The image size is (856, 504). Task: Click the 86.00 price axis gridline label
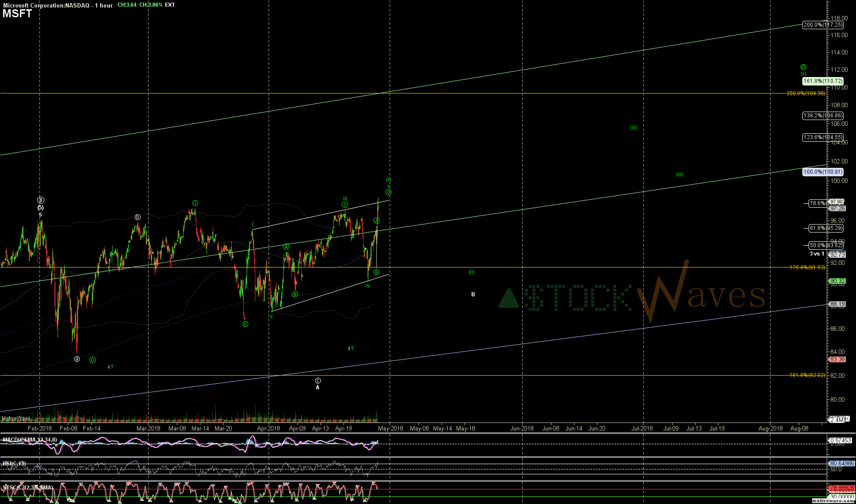pos(837,329)
